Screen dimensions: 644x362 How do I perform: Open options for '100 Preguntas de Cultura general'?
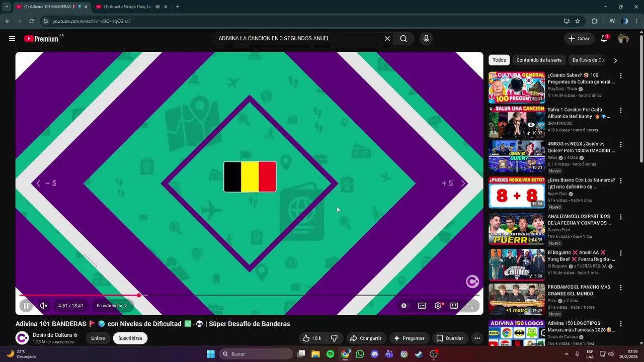(620, 76)
